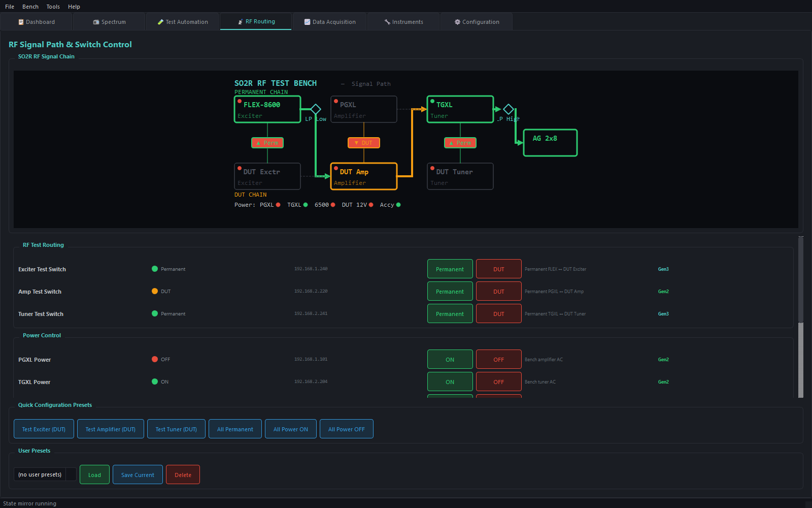Open the Tools menu
This screenshot has height=508, width=812.
(x=53, y=7)
